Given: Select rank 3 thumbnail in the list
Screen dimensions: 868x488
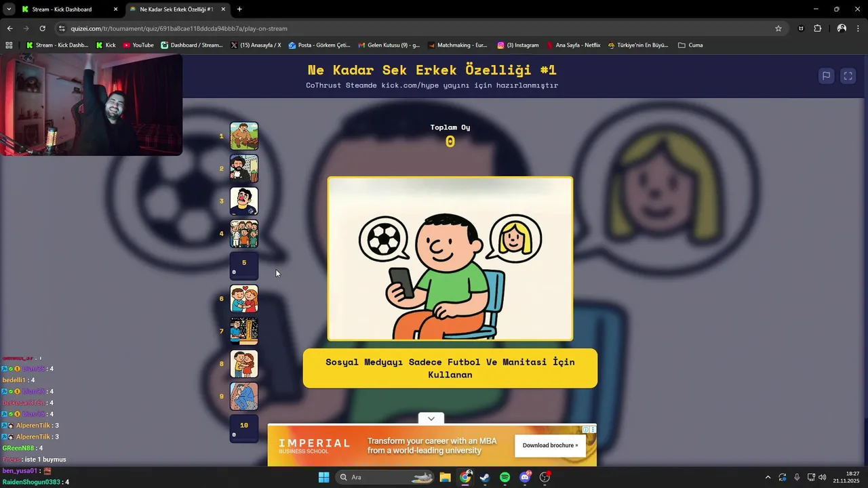Looking at the screenshot, I should point(244,201).
